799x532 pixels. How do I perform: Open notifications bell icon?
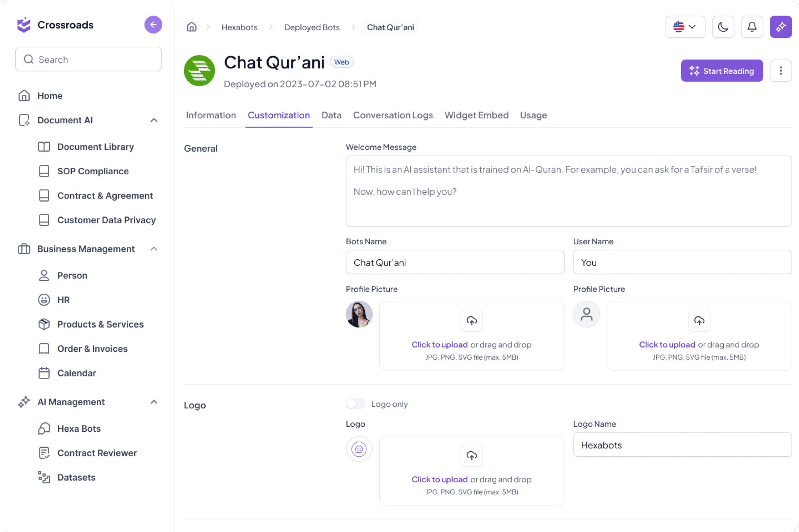(752, 27)
